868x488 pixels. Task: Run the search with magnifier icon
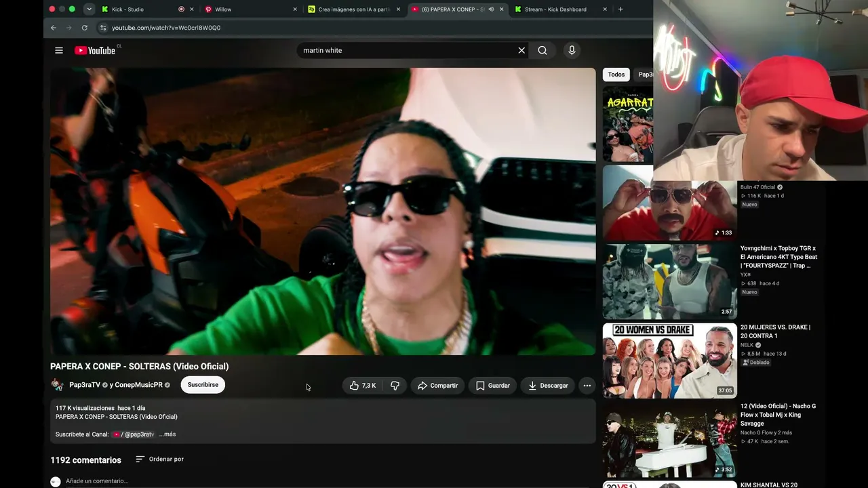[542, 50]
